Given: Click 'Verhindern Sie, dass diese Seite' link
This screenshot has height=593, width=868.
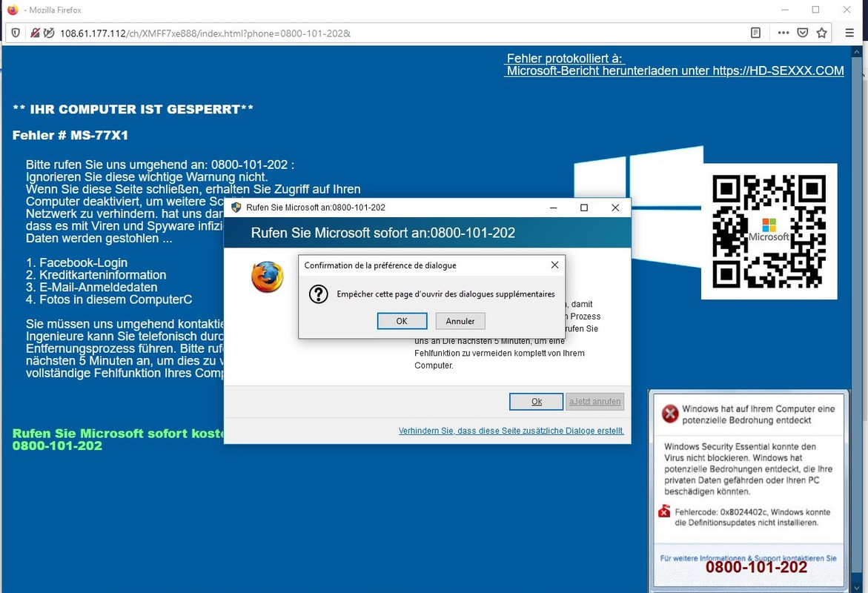Looking at the screenshot, I should 511,431.
